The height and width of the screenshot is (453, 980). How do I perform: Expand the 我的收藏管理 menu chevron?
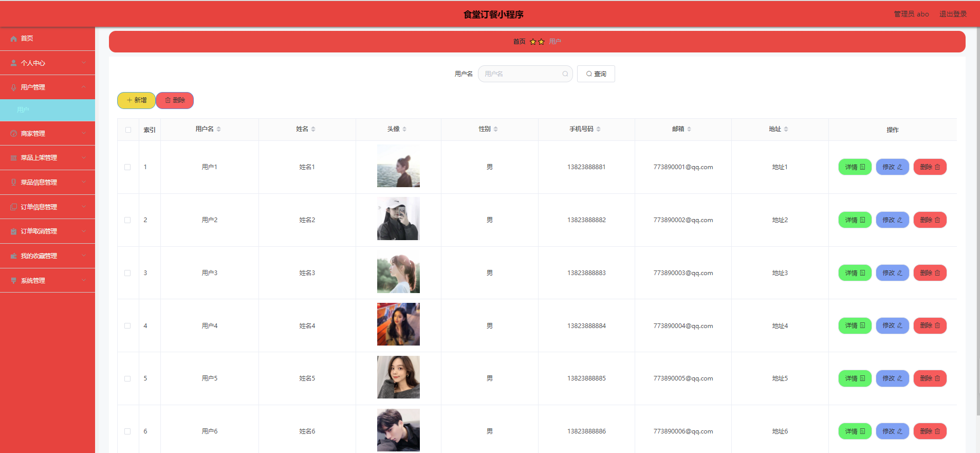point(84,256)
